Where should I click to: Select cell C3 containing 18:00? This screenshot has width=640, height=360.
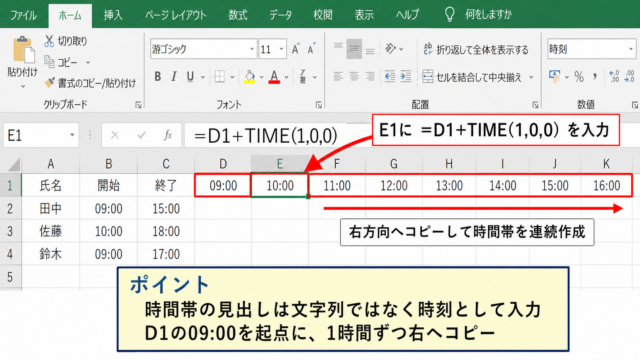(x=166, y=231)
